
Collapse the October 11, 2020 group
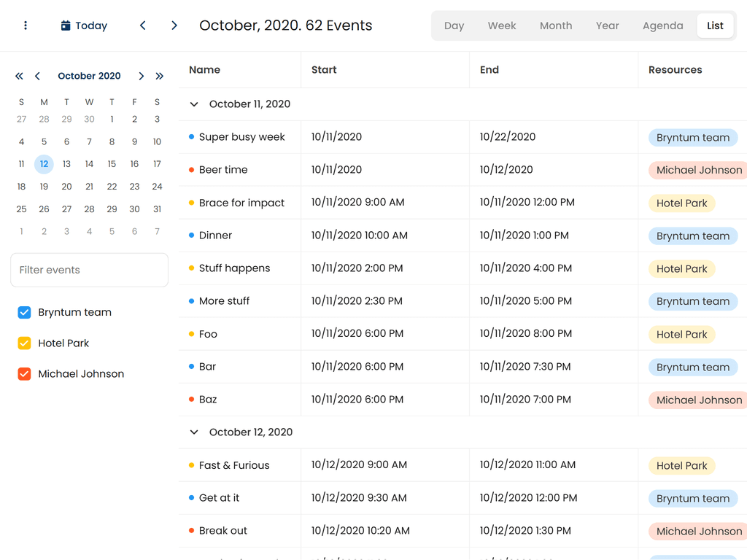click(193, 104)
